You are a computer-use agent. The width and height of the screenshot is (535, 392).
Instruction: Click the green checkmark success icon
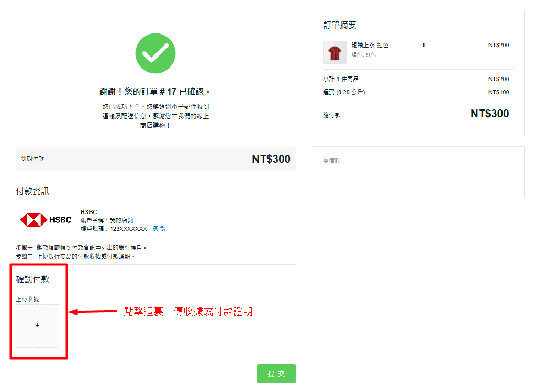coord(155,53)
